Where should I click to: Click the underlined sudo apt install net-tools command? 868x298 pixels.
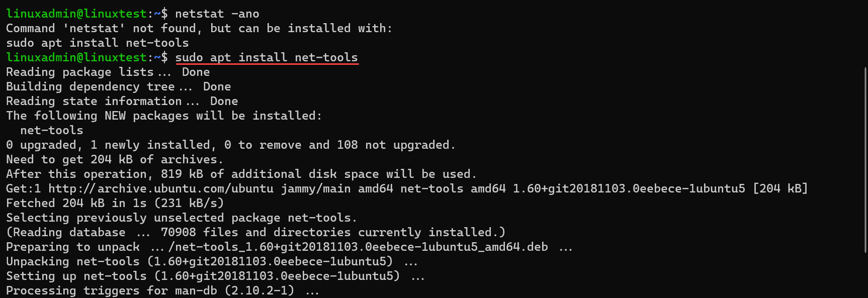tap(267, 58)
